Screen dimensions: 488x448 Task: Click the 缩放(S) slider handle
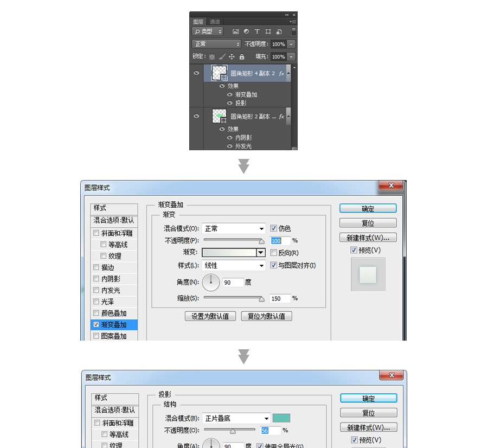click(x=261, y=299)
